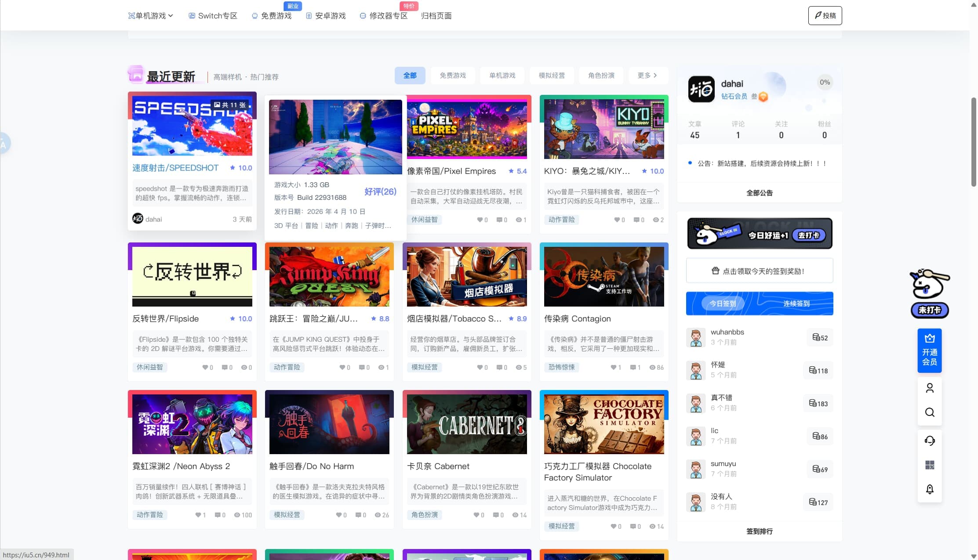Click the 去打卡 button on the banner
Viewport: 978px width, 560px height.
click(x=809, y=235)
